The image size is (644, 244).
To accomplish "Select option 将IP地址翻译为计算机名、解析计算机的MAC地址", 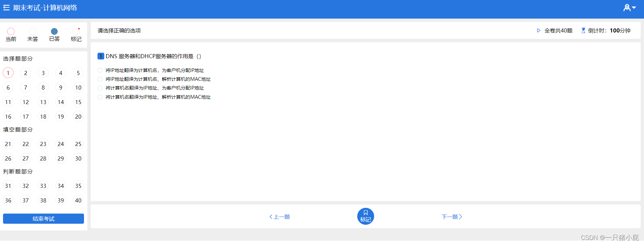I will (x=154, y=79).
